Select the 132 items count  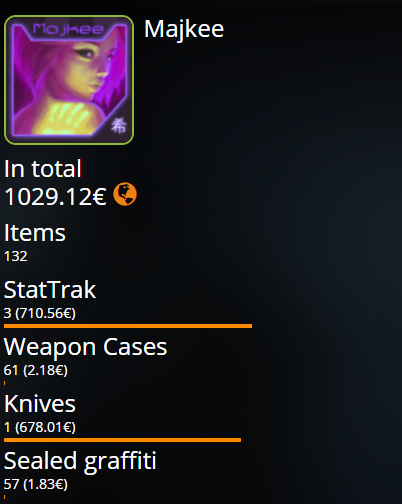coord(16,256)
